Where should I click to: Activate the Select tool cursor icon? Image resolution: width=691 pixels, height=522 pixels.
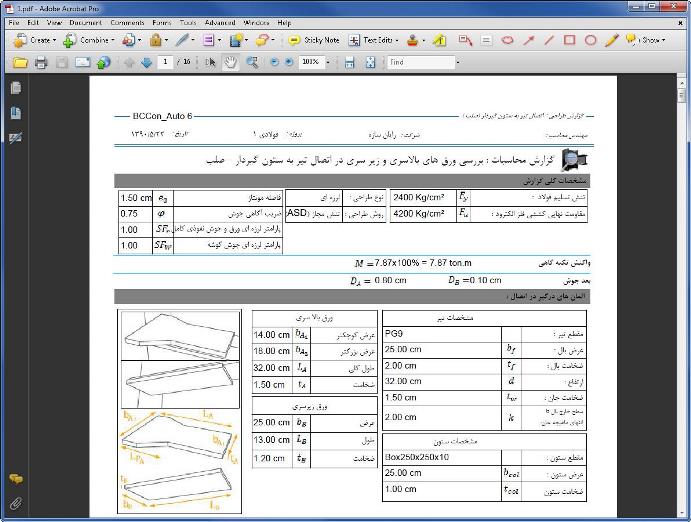tap(211, 62)
